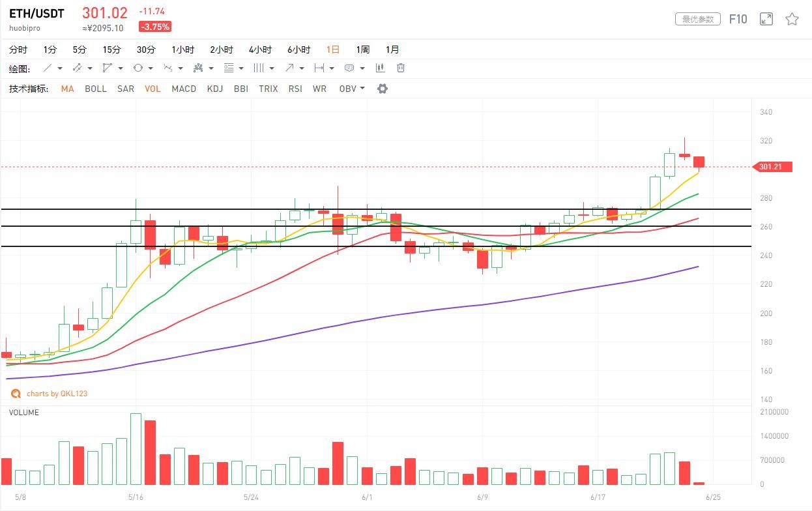Screen dimensions: 812x511
Task: Switch to the 2小时 timeframe
Action: [222, 50]
